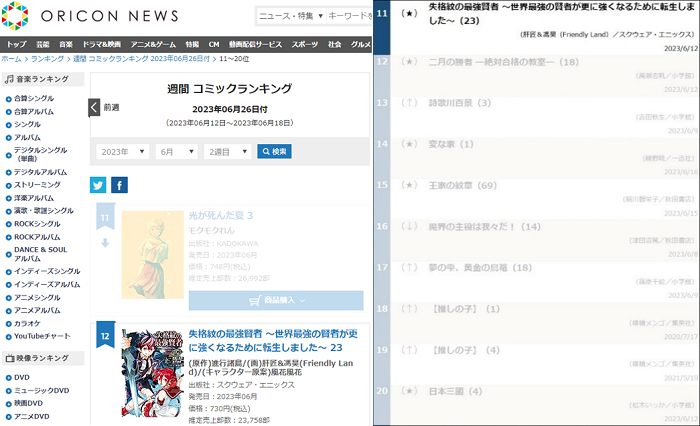This screenshot has height=426, width=700.
Task: Open the 特集 nav menu item
Action: [x=192, y=44]
